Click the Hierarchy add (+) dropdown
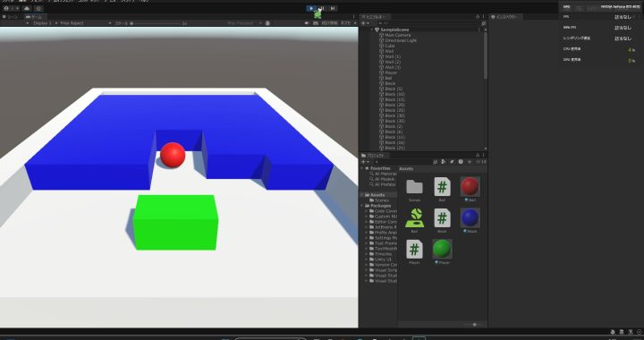 click(365, 23)
